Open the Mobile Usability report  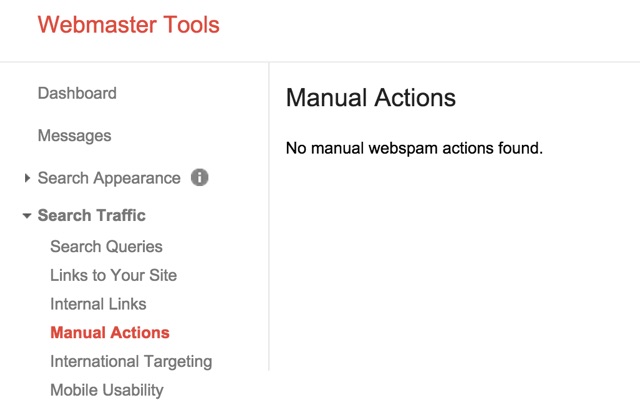click(107, 390)
